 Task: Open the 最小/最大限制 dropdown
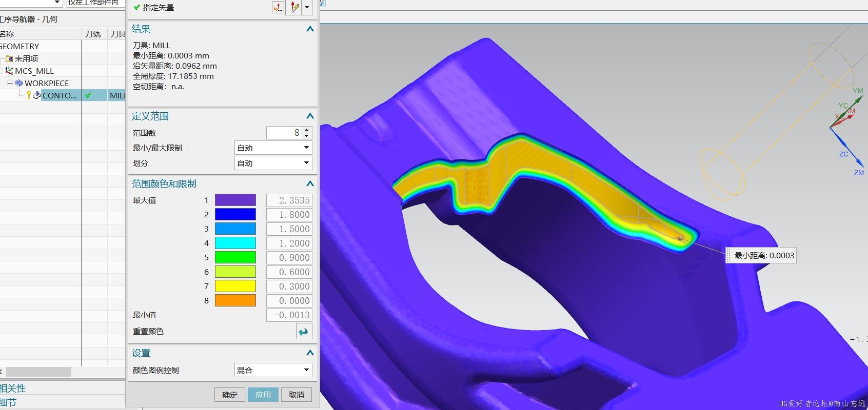tap(273, 148)
